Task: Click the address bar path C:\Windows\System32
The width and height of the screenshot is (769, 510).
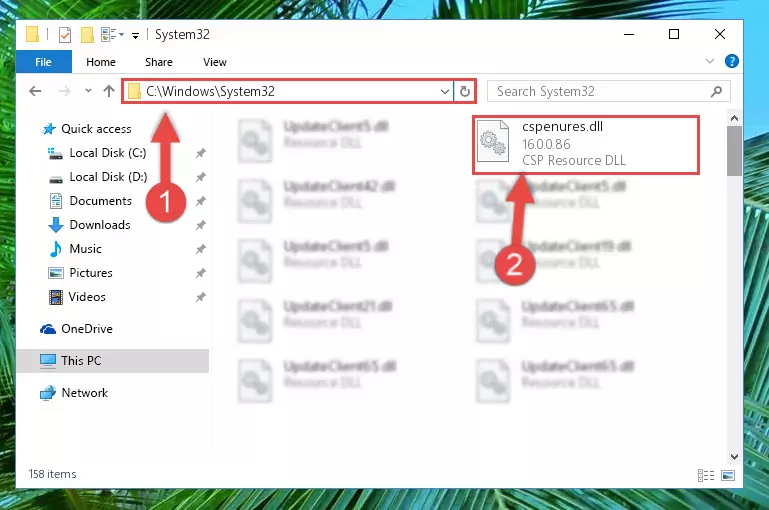Action: 210,91
